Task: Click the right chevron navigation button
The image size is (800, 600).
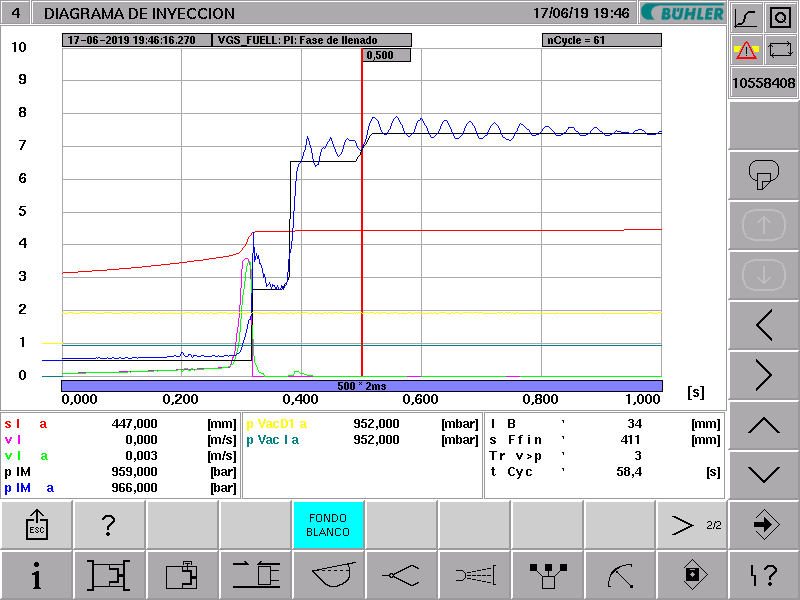Action: 764,374
